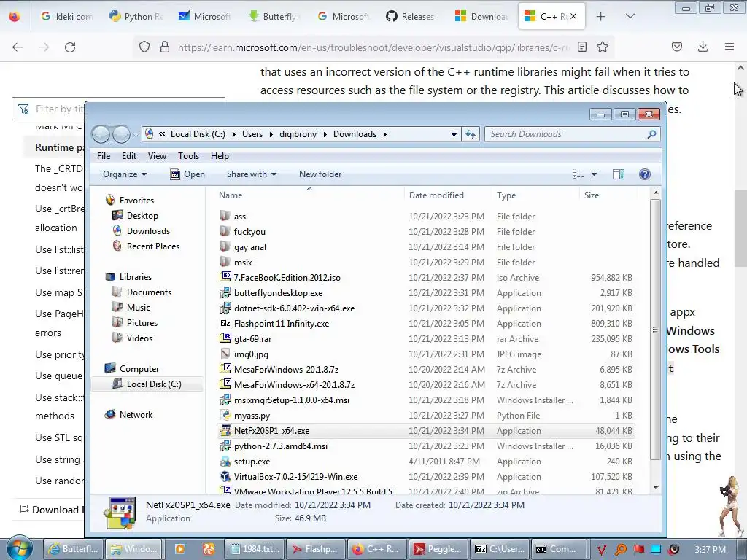
Task: Expand arrow after Users in breadcrumb
Action: click(271, 134)
